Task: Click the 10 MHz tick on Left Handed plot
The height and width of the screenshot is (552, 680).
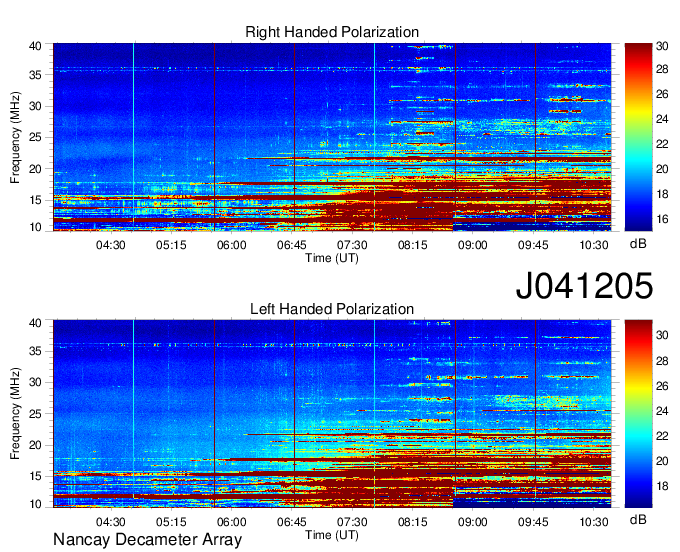Action: click(35, 504)
